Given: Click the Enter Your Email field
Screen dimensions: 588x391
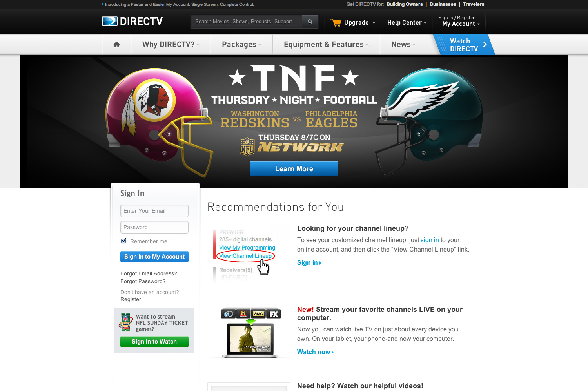Looking at the screenshot, I should (154, 211).
